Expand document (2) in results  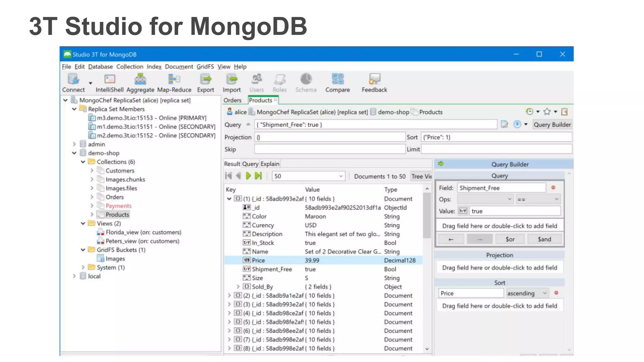coord(229,295)
